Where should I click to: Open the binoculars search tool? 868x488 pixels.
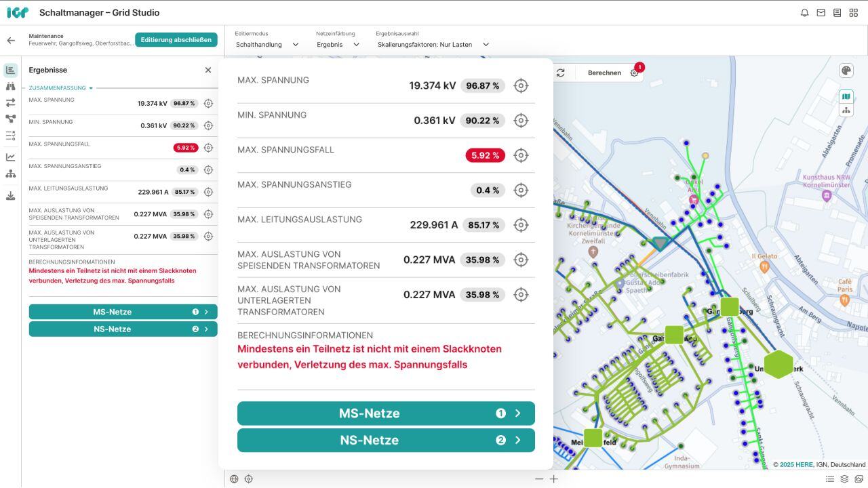click(11, 86)
